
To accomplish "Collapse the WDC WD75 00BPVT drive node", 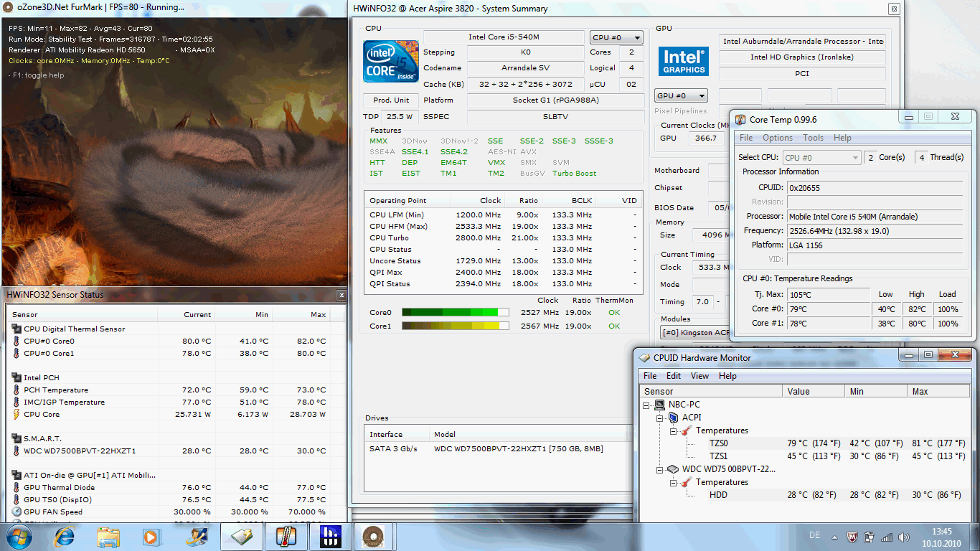I will 661,469.
